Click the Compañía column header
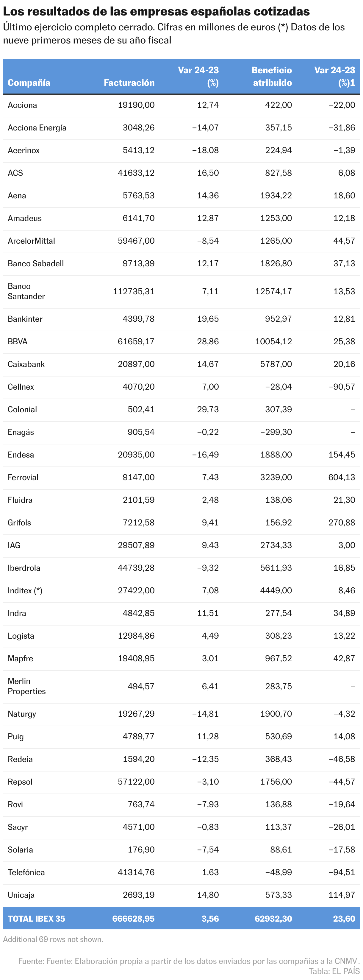The height and width of the screenshot is (980, 363). tap(29, 83)
